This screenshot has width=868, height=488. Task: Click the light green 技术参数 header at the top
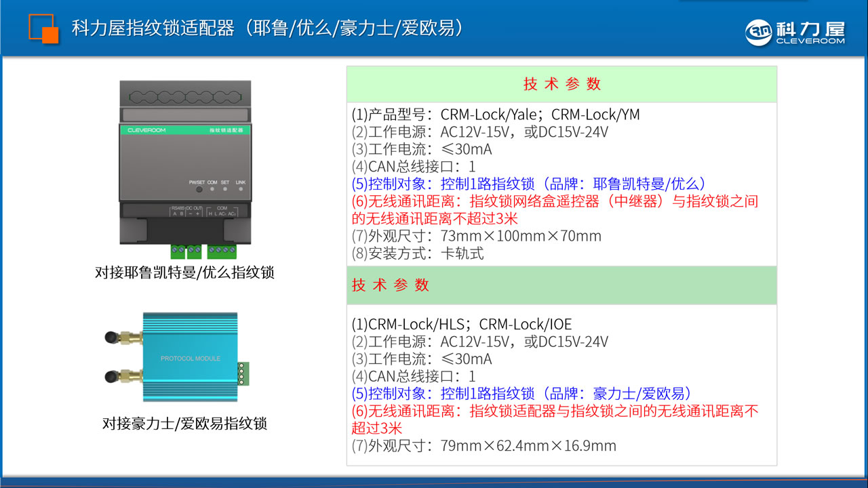[561, 84]
